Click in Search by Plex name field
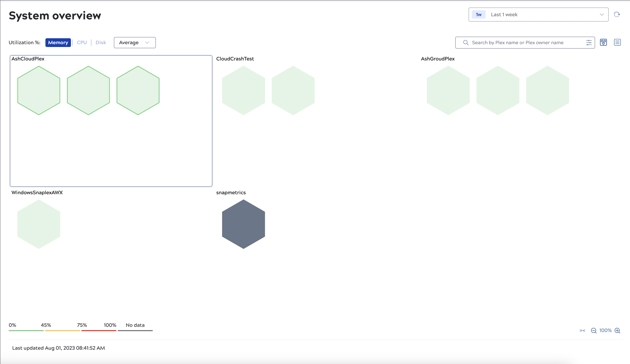The width and height of the screenshot is (630, 364). [x=525, y=42]
